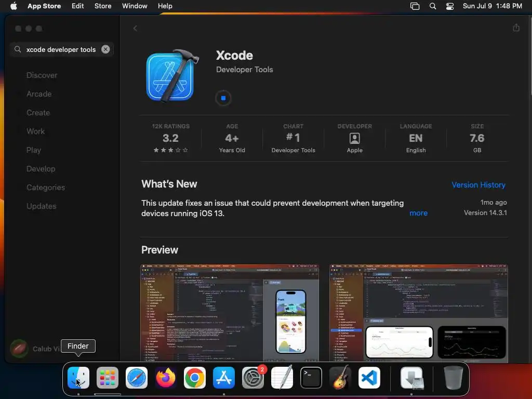Select Categories in the sidebar
Screen dimensions: 532x399
point(46,187)
